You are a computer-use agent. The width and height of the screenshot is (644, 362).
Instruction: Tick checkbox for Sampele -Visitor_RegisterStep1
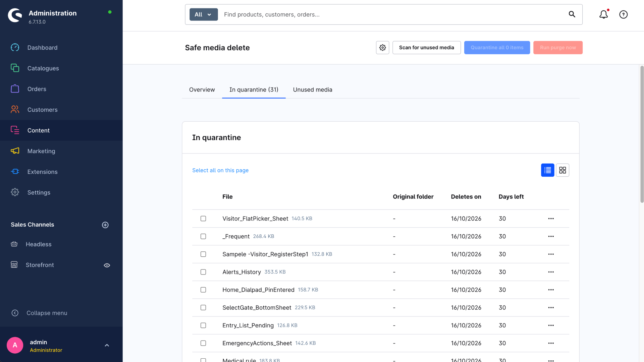point(203,254)
